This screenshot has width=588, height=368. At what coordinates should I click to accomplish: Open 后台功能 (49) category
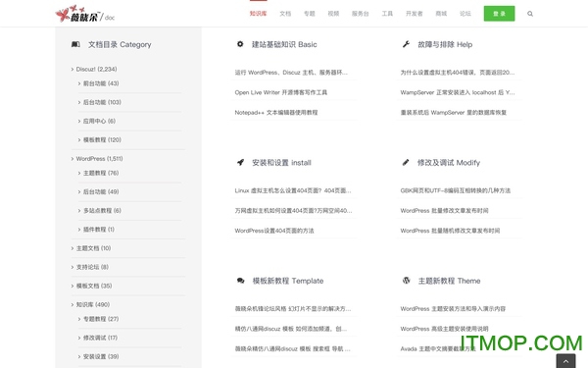(x=101, y=191)
